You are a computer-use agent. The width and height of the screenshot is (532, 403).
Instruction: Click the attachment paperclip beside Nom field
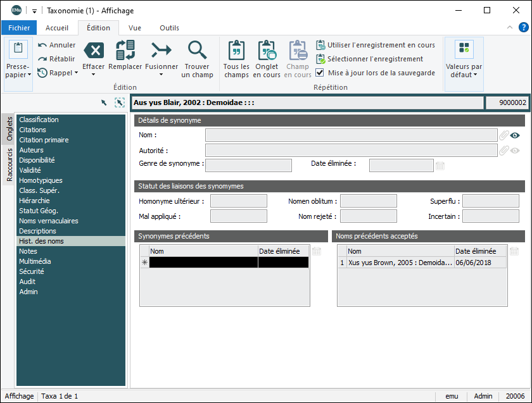pyautogui.click(x=504, y=135)
